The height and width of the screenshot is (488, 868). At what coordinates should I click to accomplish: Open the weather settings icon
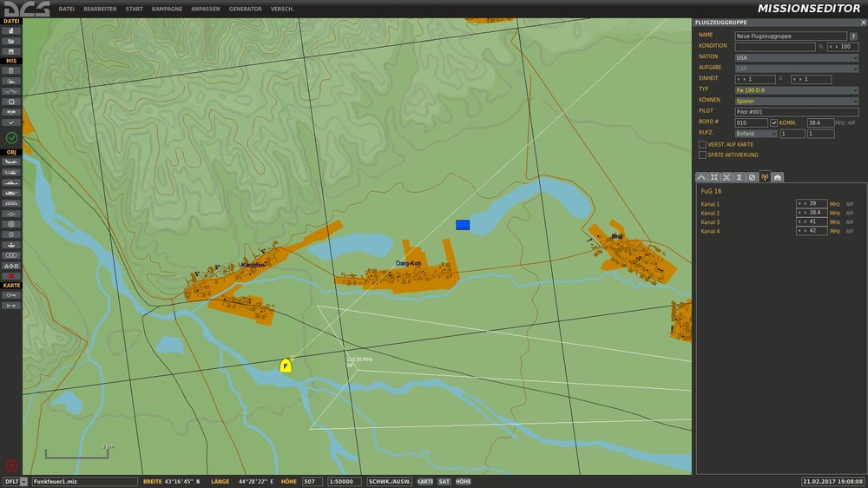(x=11, y=82)
